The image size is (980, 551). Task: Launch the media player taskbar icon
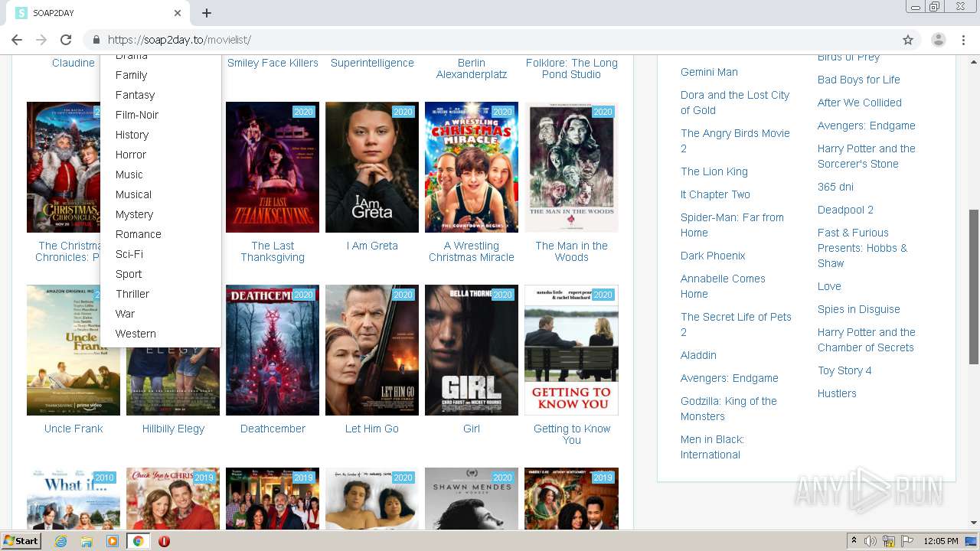[113, 541]
